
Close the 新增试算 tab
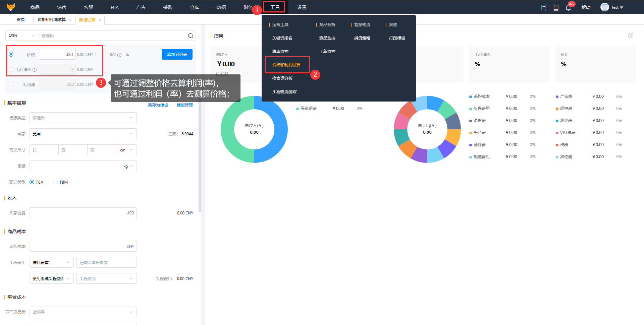pyautogui.click(x=100, y=20)
